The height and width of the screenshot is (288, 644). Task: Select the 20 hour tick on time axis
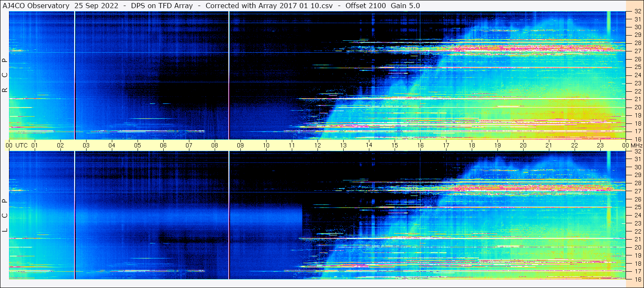coord(523,145)
